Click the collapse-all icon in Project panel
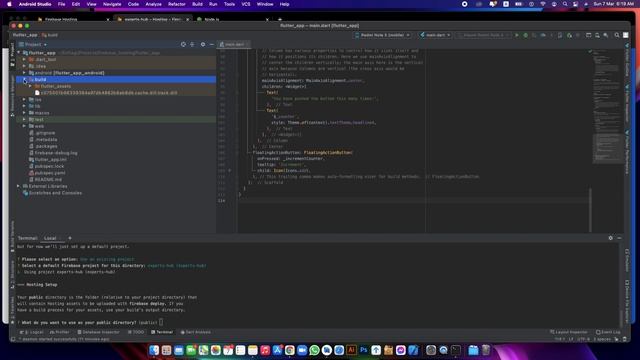Viewport: 640px width, 360px height. point(192,44)
